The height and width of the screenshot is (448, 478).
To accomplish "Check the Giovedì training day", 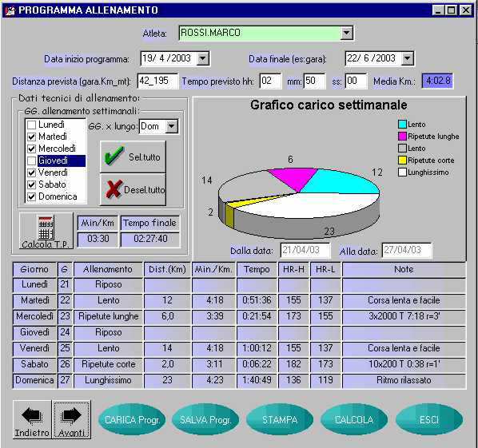I will (x=31, y=161).
